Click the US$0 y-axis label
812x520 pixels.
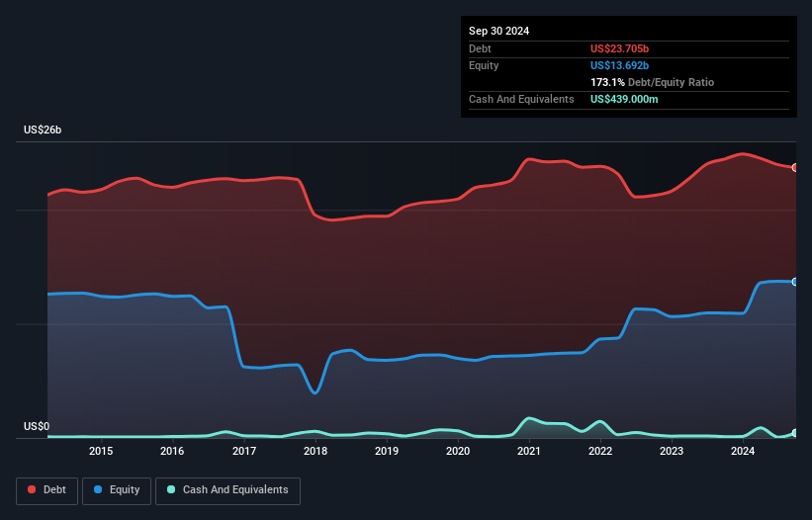pos(37,426)
